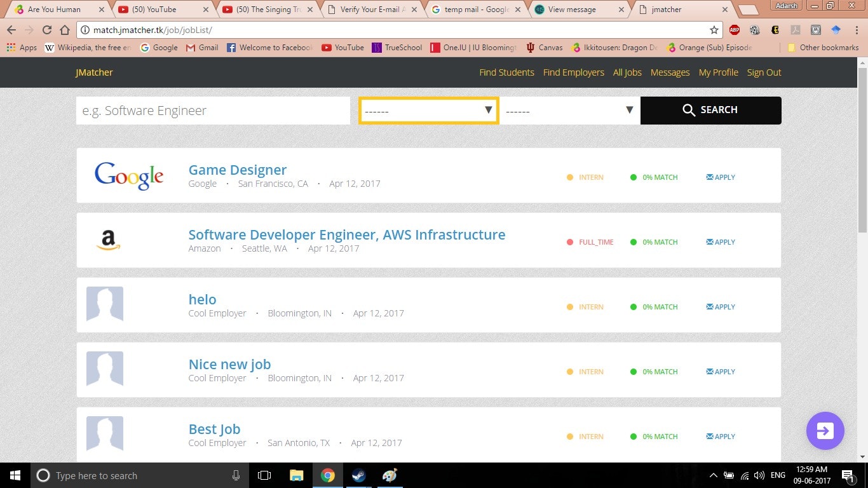Click Find Employers in the navbar
The height and width of the screenshot is (488, 868).
click(573, 72)
